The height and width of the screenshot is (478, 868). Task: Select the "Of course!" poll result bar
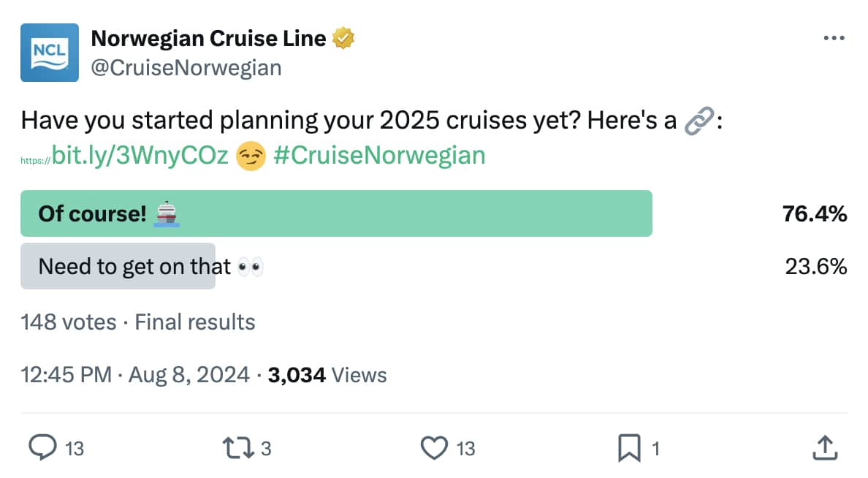click(x=336, y=213)
